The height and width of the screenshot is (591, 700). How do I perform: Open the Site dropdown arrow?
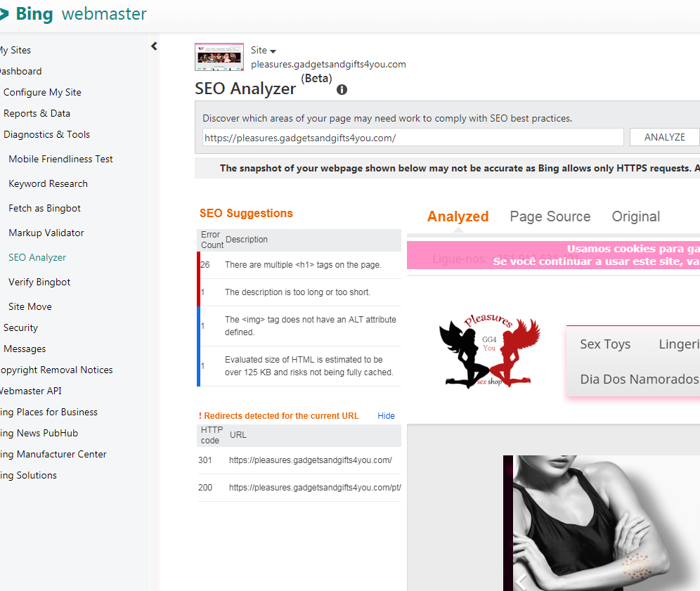point(273,51)
